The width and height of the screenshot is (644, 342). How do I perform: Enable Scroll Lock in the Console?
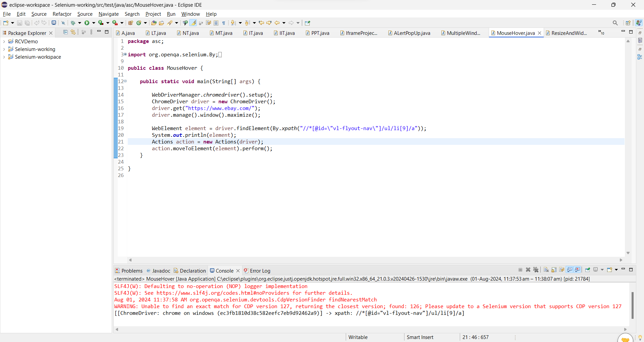click(554, 270)
